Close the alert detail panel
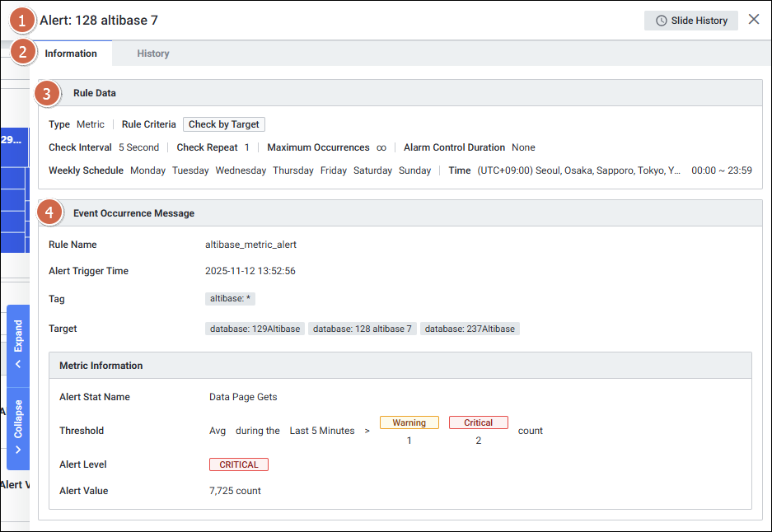772x532 pixels. click(x=753, y=20)
